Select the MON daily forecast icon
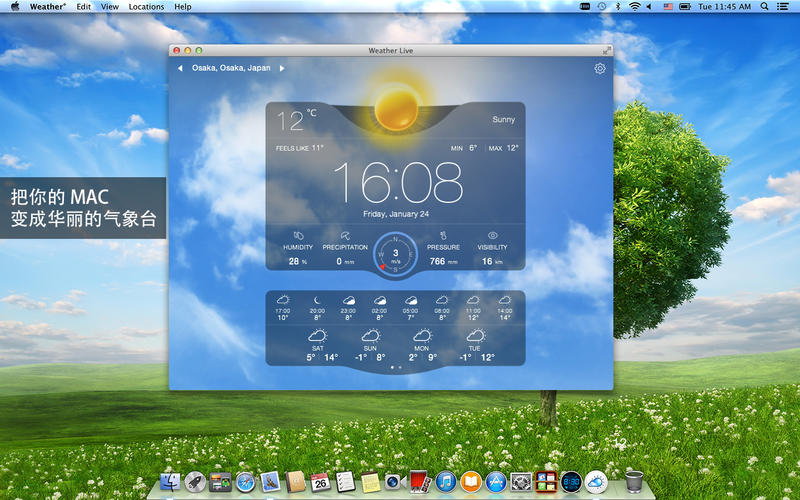 (422, 336)
